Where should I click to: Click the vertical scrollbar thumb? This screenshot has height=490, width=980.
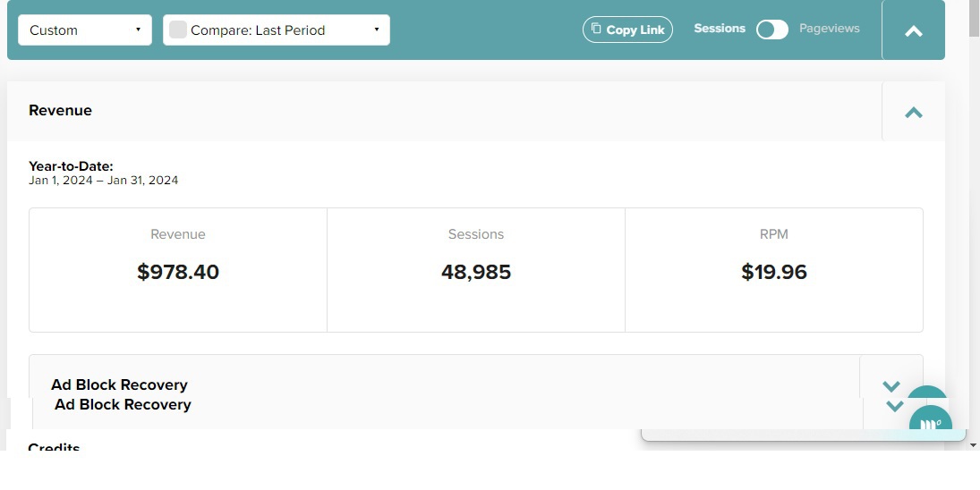(974, 19)
